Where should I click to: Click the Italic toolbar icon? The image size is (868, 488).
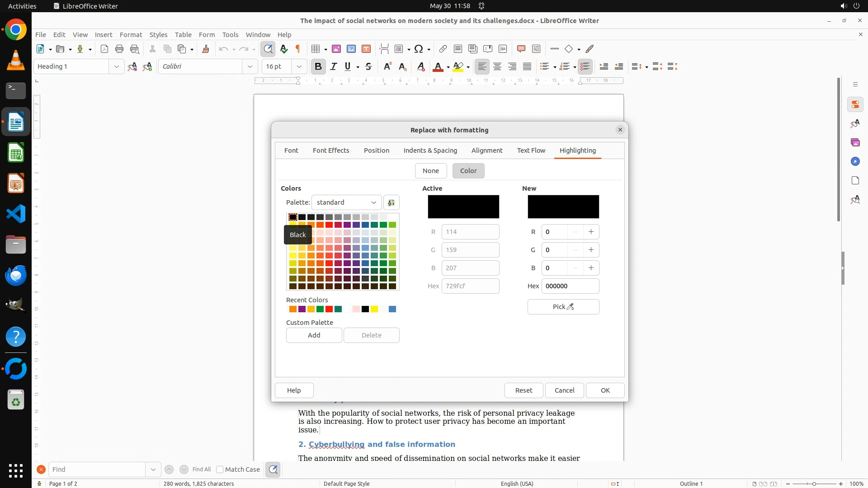tap(333, 66)
